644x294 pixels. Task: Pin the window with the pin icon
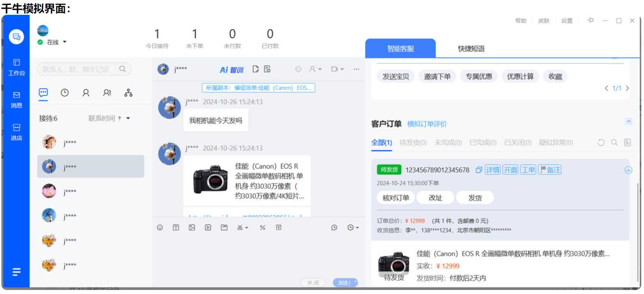click(x=590, y=20)
